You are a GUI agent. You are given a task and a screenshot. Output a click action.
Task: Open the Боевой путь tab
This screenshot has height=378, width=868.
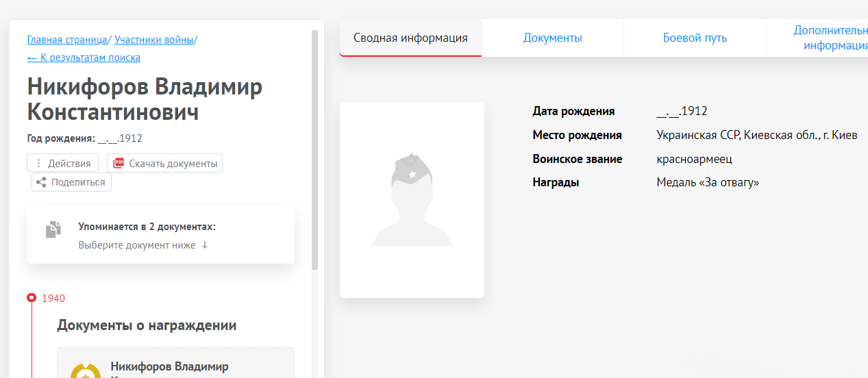click(695, 38)
